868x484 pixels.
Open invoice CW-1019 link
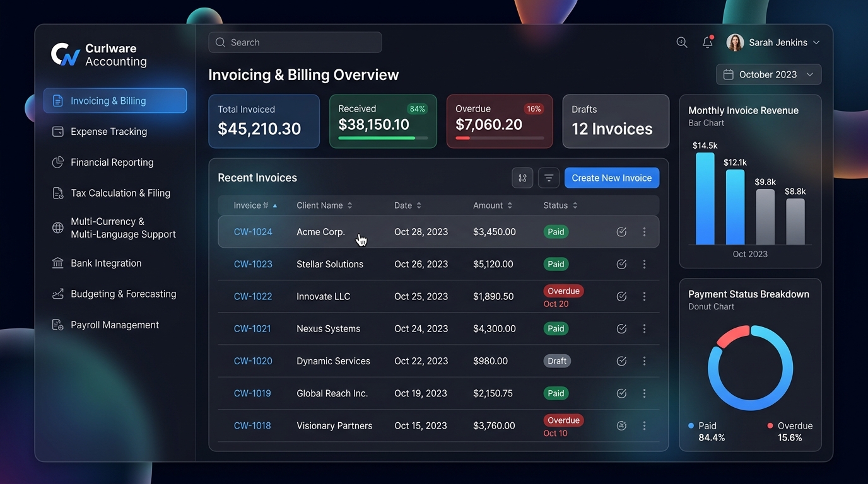pyautogui.click(x=252, y=394)
